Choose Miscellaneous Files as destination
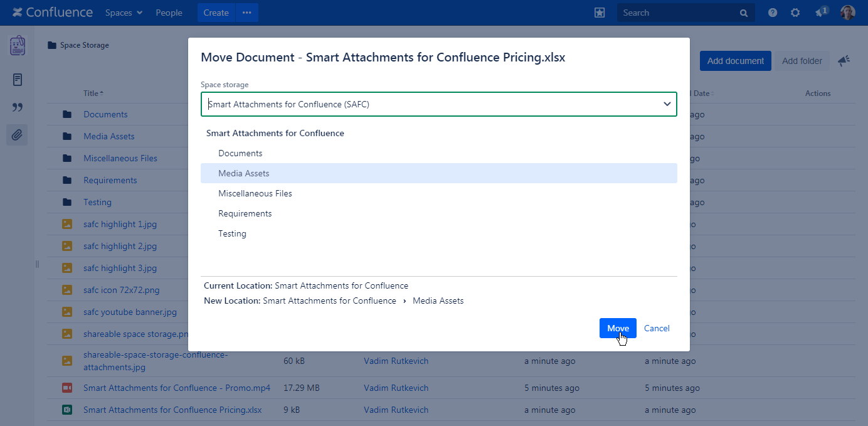This screenshot has height=426, width=868. (255, 193)
